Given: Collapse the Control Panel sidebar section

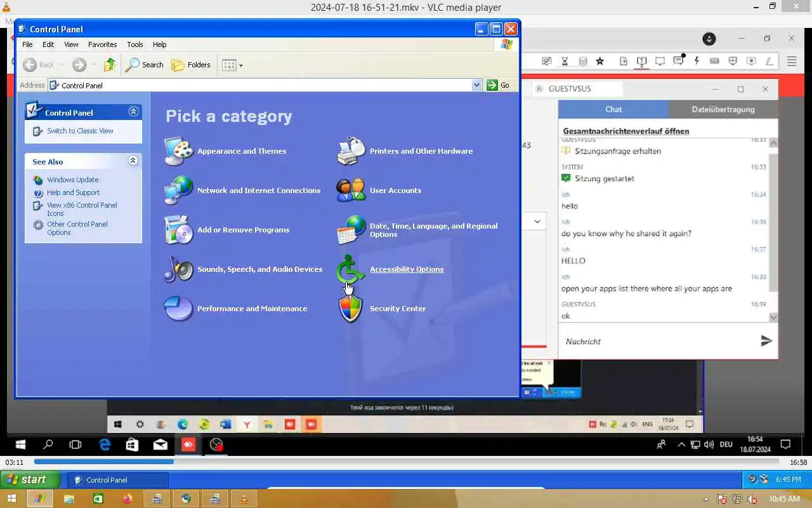Looking at the screenshot, I should (x=133, y=112).
